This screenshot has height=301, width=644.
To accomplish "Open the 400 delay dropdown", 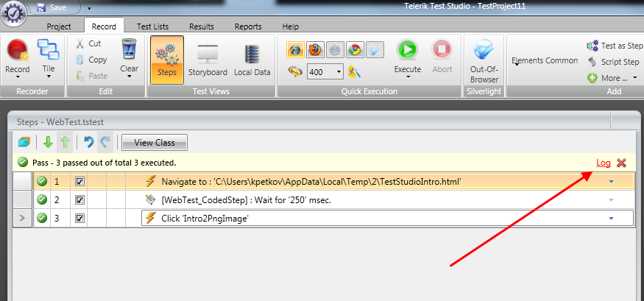I will (339, 71).
